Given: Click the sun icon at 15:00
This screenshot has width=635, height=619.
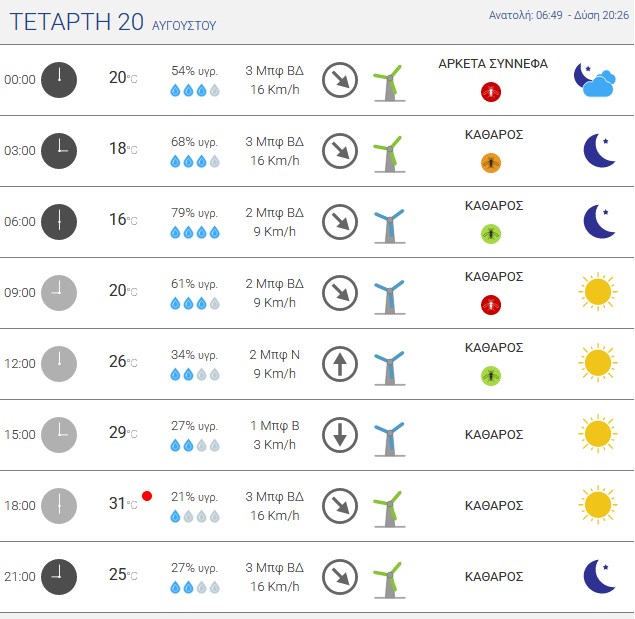Looking at the screenshot, I should click(598, 433).
